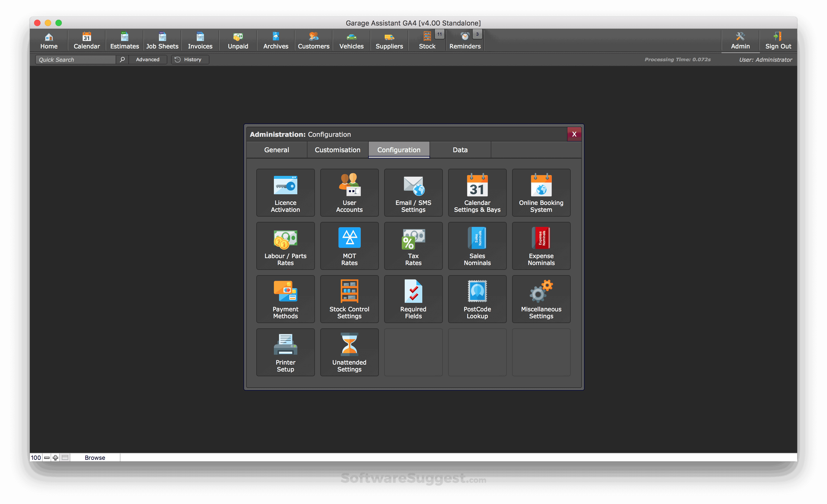Open PostCode Lookup settings

477,299
